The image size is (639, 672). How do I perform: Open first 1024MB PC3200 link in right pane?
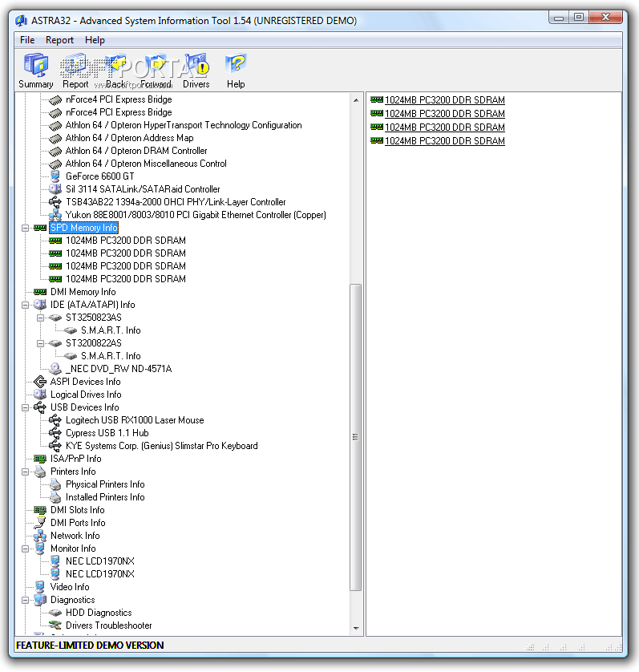tap(445, 100)
